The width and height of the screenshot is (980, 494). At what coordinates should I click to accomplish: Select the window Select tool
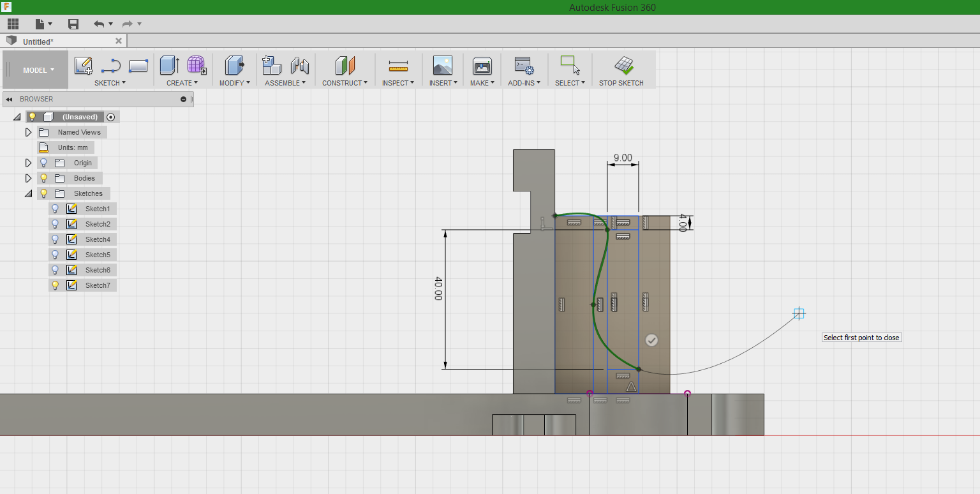click(570, 65)
